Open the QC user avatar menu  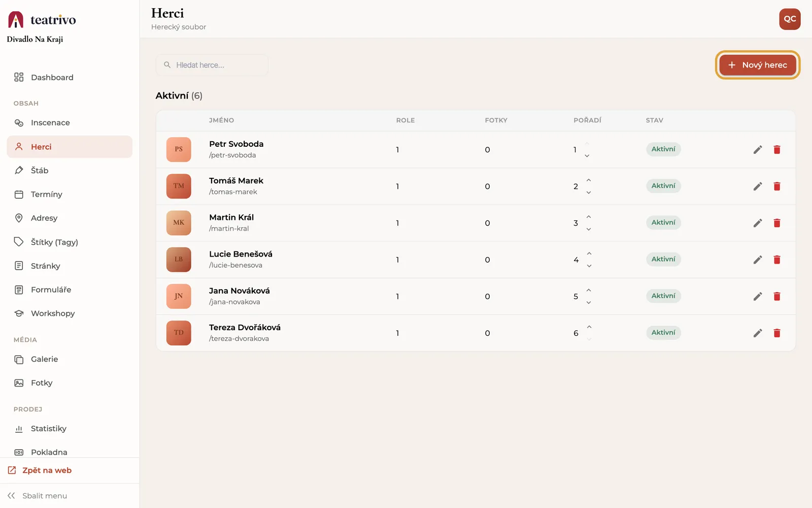(x=790, y=19)
